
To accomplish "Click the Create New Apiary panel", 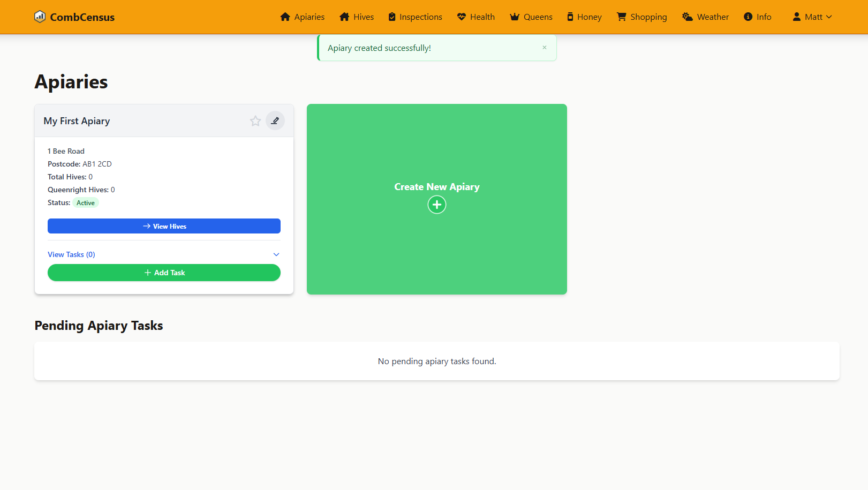I will click(436, 199).
